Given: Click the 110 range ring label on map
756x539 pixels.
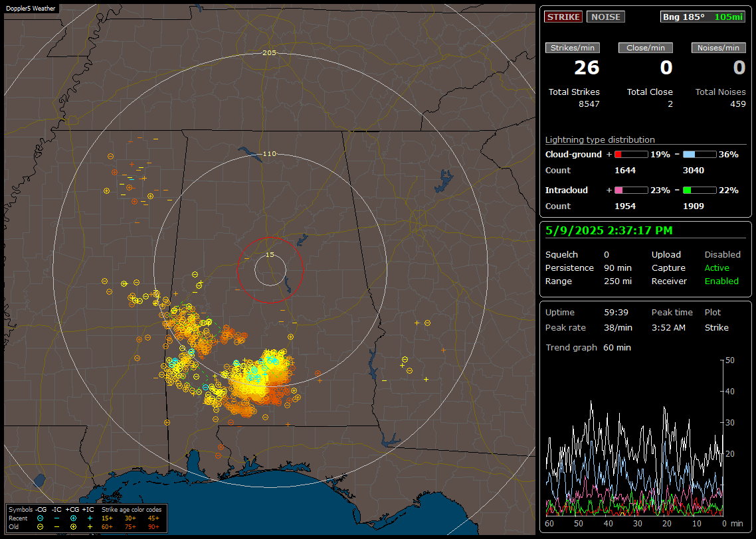Looking at the screenshot, I should [x=269, y=154].
